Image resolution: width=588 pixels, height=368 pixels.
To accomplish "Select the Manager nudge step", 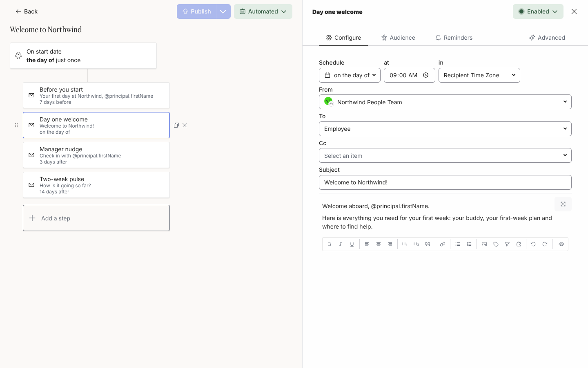I will pyautogui.click(x=96, y=155).
